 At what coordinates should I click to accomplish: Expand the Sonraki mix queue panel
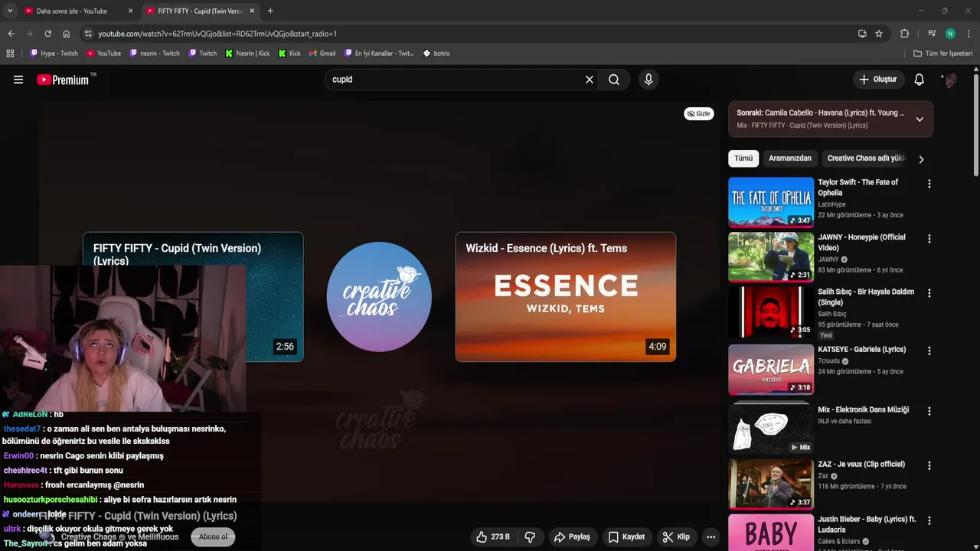(920, 119)
